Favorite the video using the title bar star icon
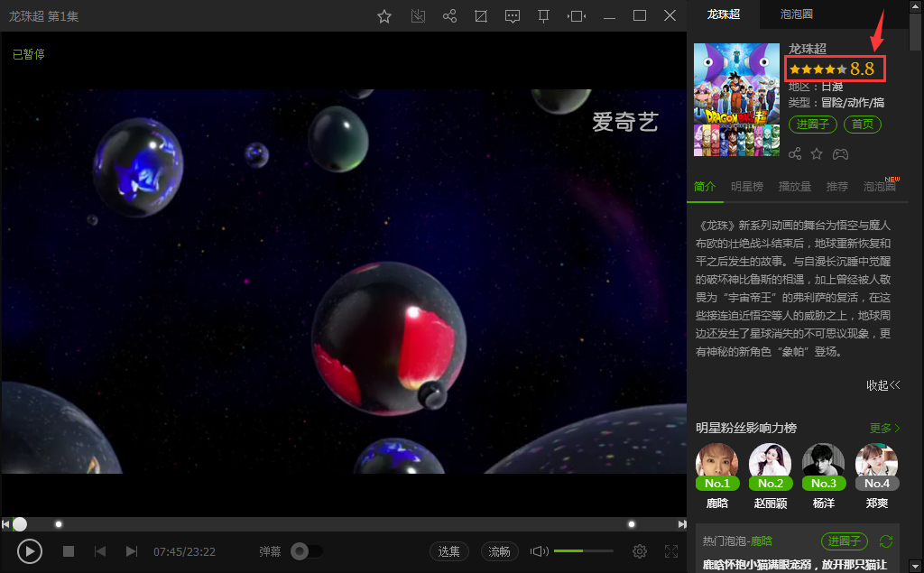 point(384,16)
